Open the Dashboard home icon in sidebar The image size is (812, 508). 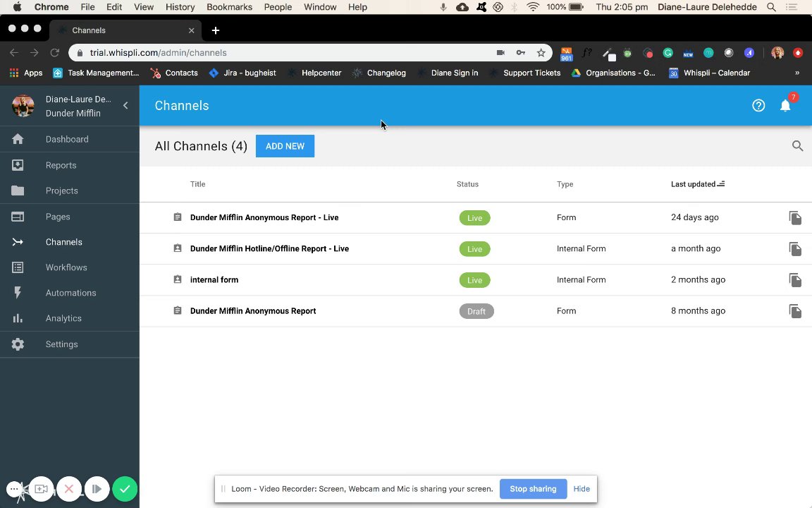click(18, 139)
